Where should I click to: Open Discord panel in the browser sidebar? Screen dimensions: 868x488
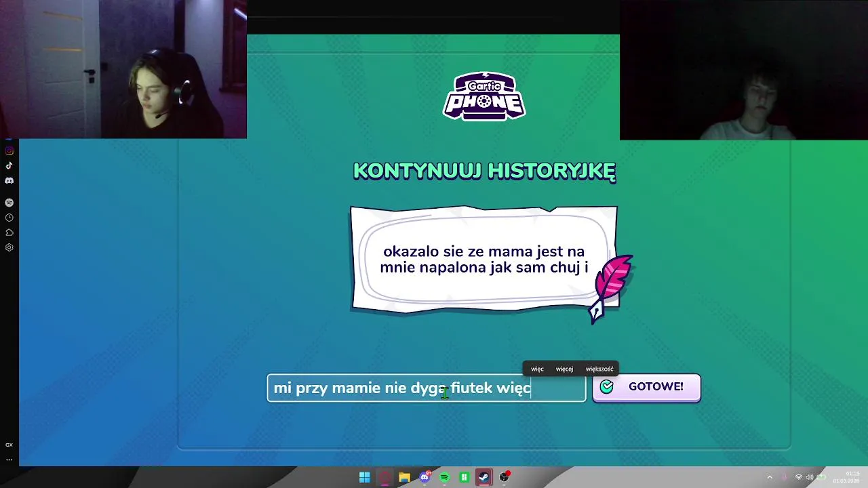(9, 181)
